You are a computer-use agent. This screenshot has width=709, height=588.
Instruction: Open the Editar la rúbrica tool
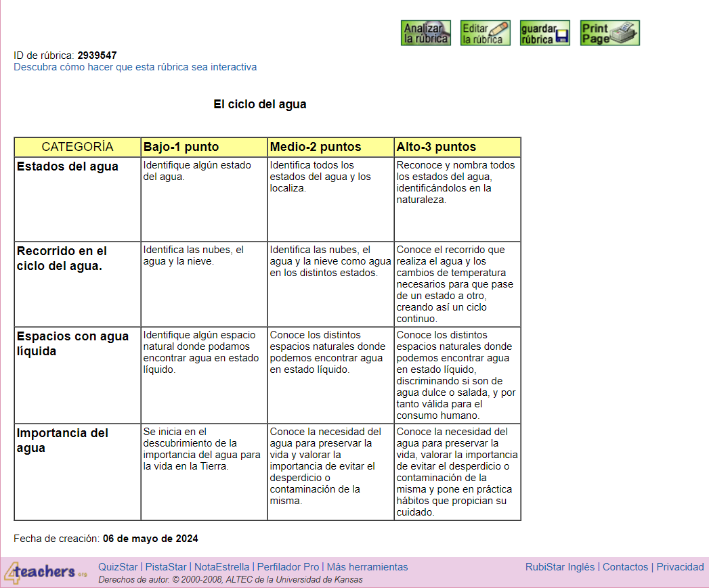point(485,33)
